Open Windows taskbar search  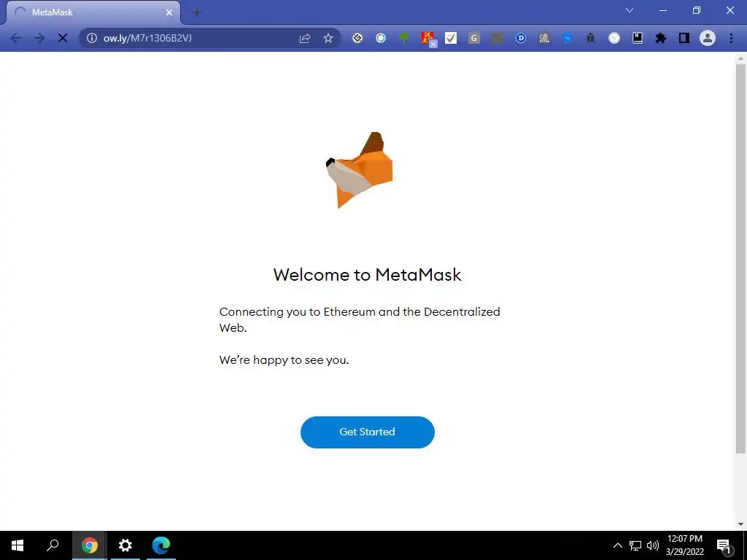tap(53, 545)
